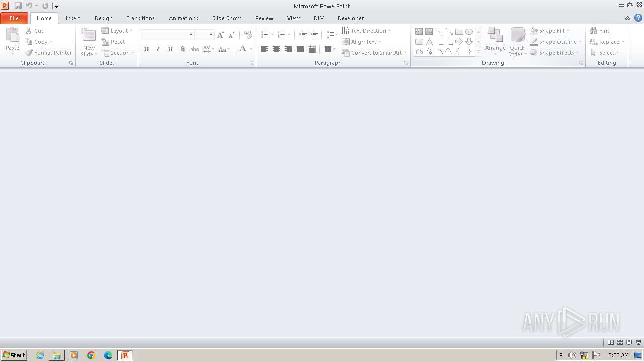Align text left in Paragraph group
Screen dimensions: 644x362
coord(264,49)
